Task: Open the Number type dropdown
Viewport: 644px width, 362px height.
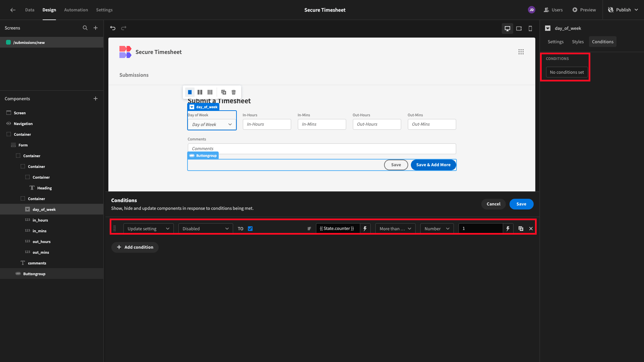Action: [x=437, y=229]
